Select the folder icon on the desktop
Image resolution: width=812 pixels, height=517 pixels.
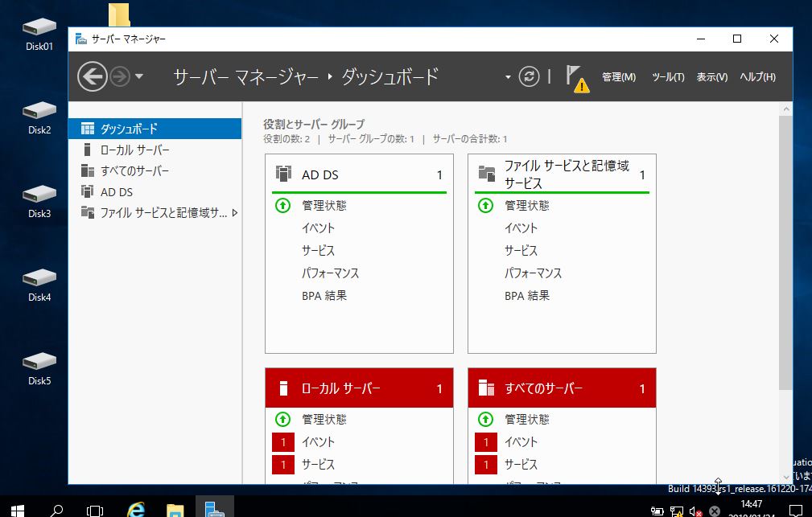(x=119, y=14)
